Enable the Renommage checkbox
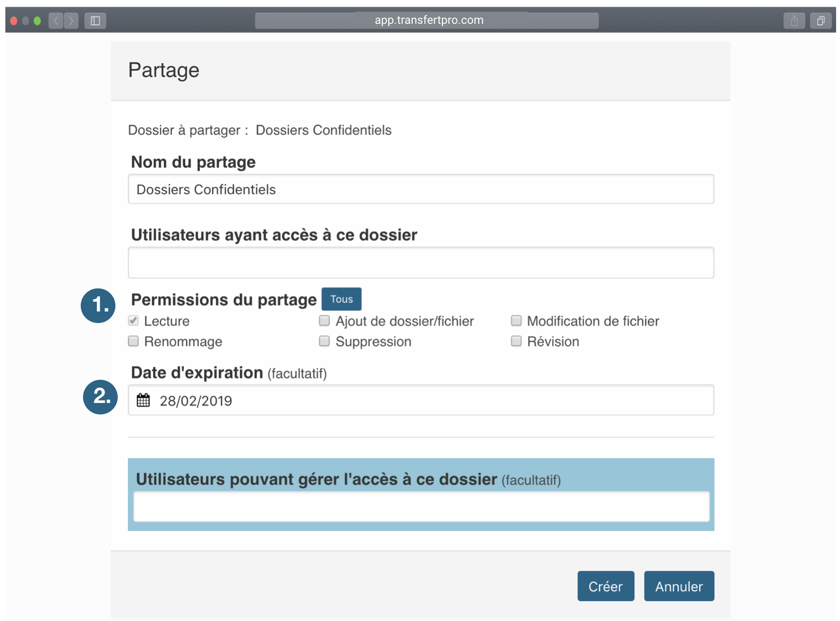 (133, 341)
